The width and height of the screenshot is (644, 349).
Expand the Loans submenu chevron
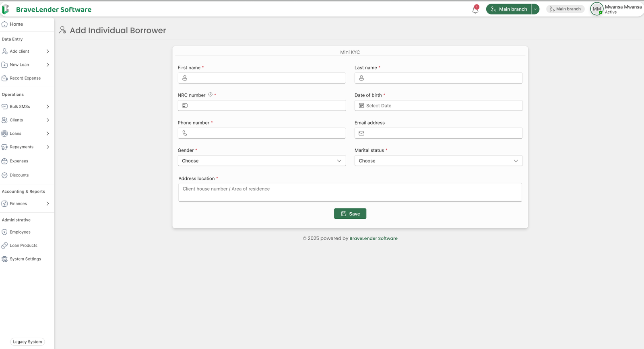[x=47, y=133]
